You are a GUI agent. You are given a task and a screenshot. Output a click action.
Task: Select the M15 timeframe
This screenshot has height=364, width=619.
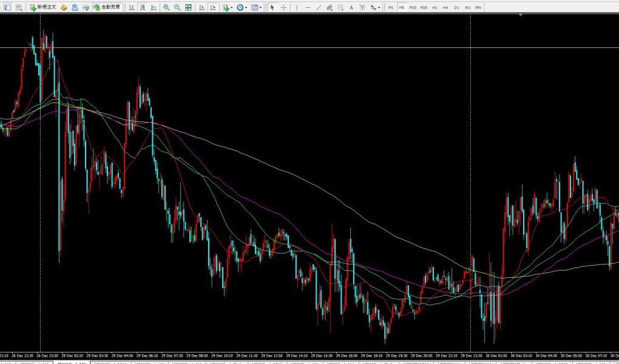[x=412, y=7]
